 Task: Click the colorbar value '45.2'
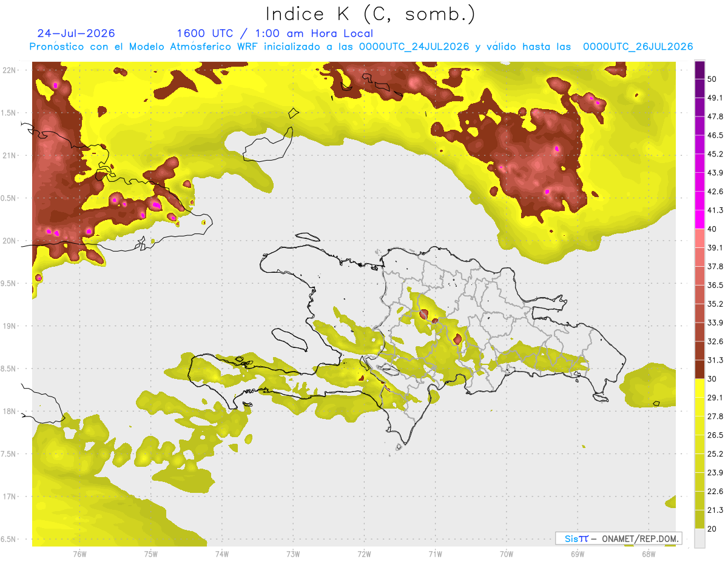coord(715,154)
